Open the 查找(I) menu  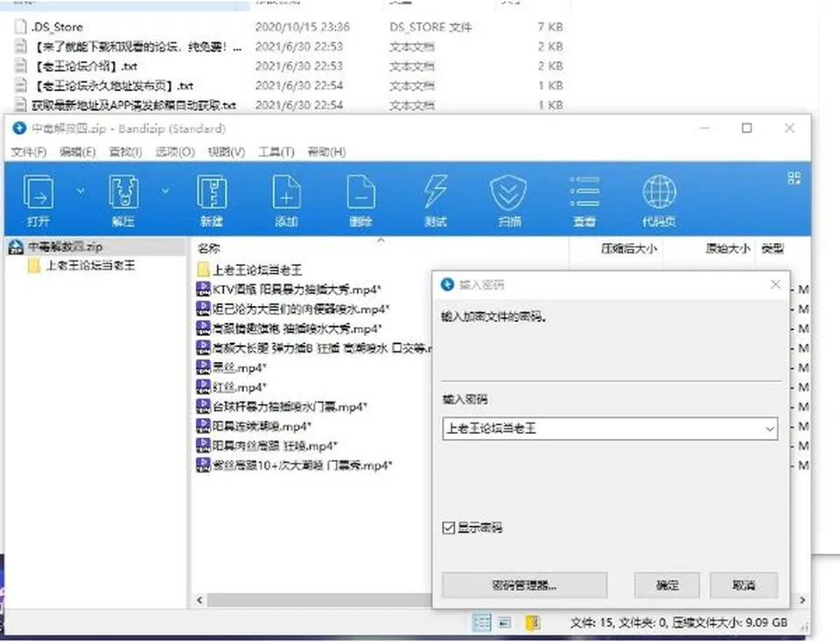point(125,152)
